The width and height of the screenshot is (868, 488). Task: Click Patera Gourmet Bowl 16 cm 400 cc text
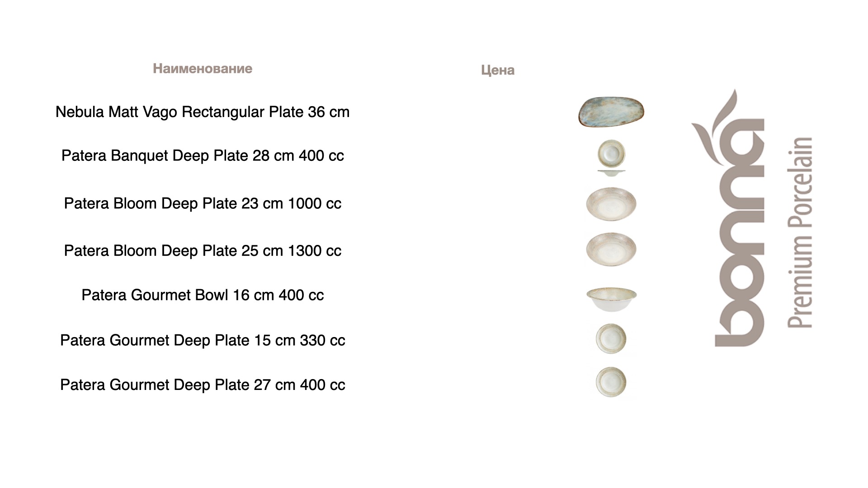click(202, 296)
